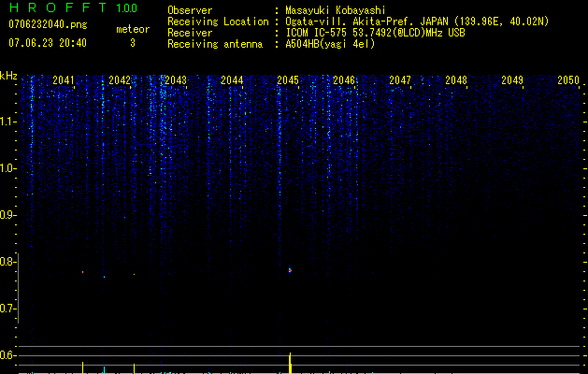The width and height of the screenshot is (588, 374).
Task: Click the 2050 time axis marker
Action: [x=568, y=80]
